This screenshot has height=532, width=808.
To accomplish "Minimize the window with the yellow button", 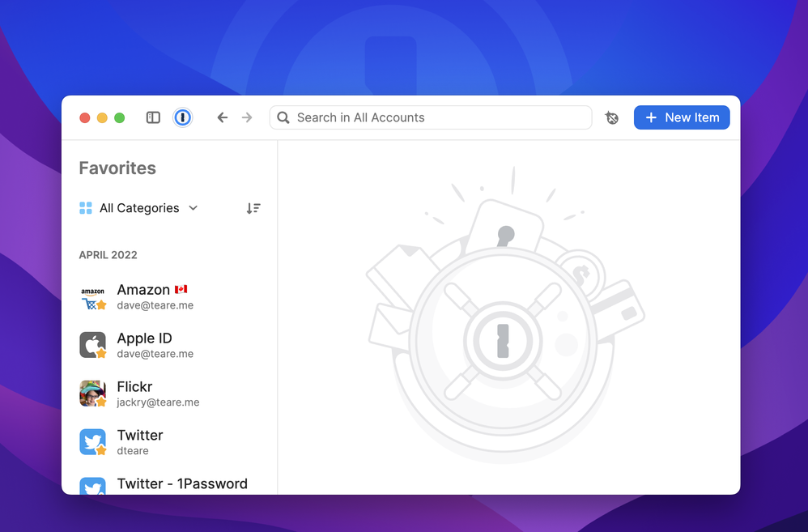I will click(x=102, y=118).
